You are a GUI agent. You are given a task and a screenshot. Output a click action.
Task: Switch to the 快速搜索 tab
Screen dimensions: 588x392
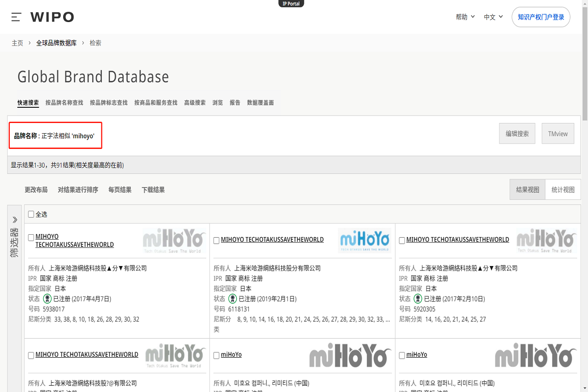28,103
